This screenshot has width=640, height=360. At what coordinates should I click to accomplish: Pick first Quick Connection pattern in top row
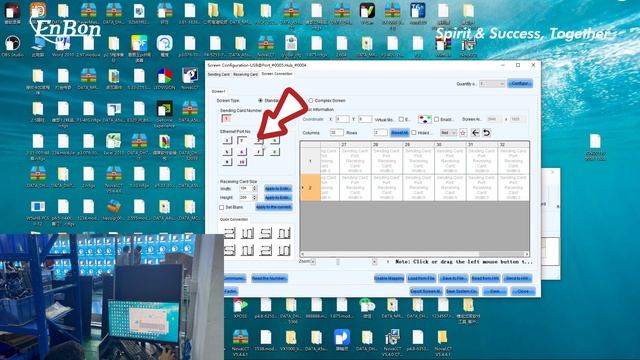click(230, 233)
